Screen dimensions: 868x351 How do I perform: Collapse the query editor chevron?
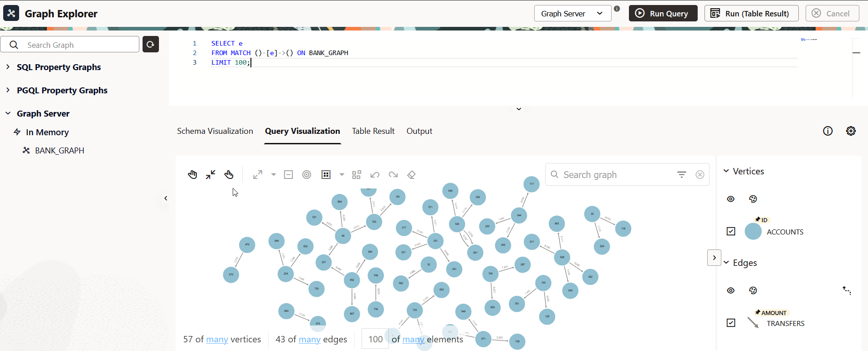click(519, 109)
